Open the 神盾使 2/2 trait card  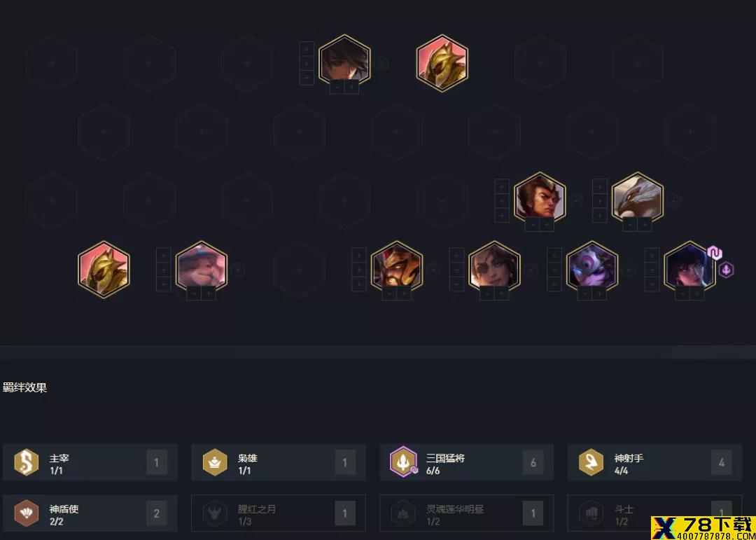click(90, 513)
